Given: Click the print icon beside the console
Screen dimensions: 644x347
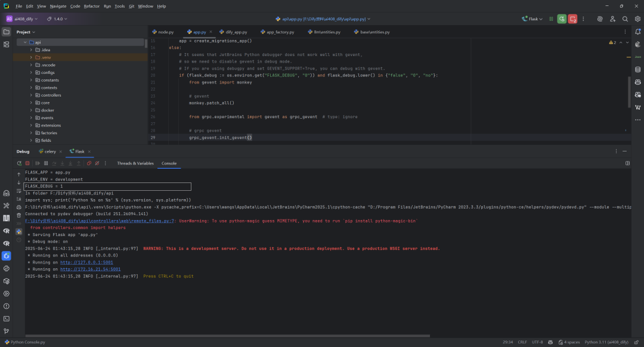Looking at the screenshot, I should pos(19,207).
